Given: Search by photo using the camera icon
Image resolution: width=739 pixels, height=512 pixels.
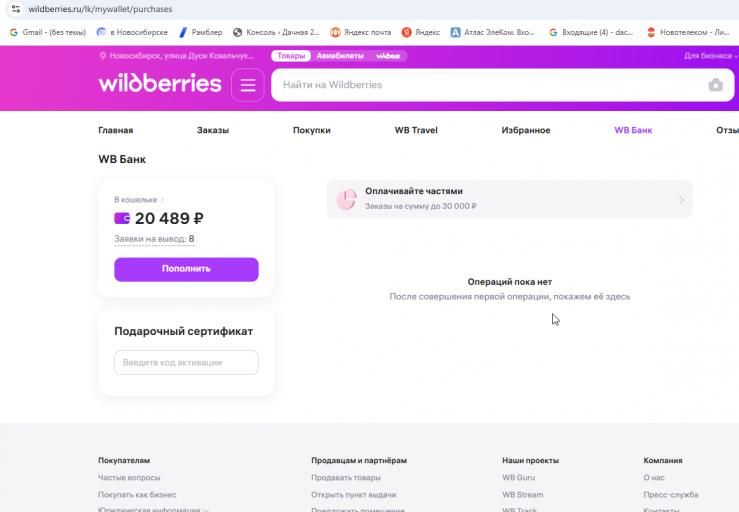Looking at the screenshot, I should click(x=715, y=85).
